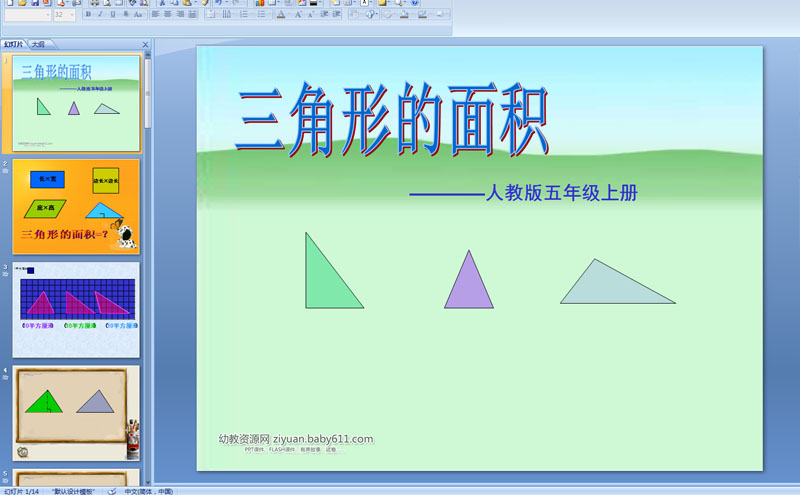
Task: Align text left in the toolbar
Action: 156,14
